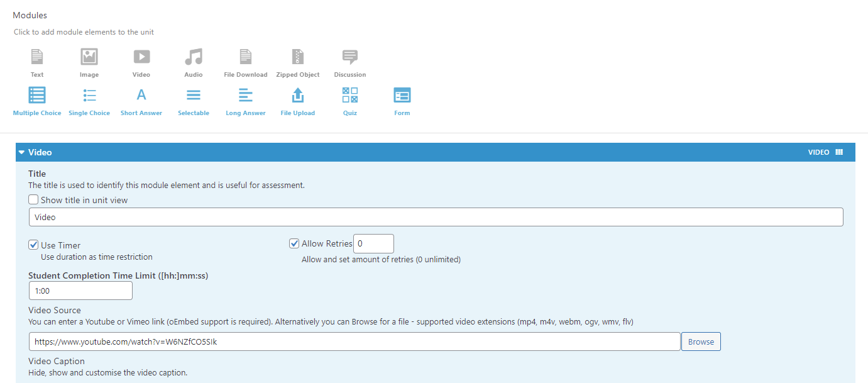Viewport: 868px width, 383px height.
Task: Enable Show title in unit view
Action: pyautogui.click(x=34, y=199)
